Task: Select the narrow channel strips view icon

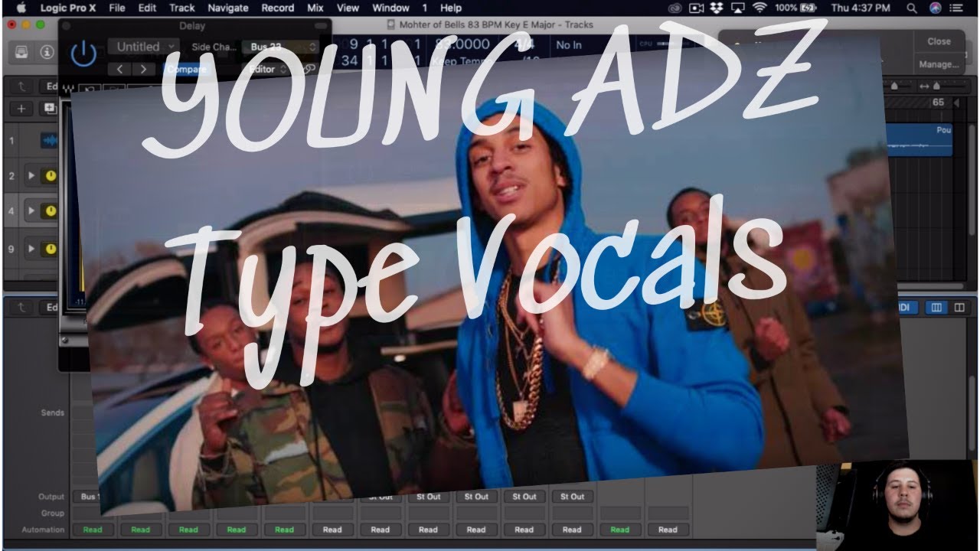Action: (936, 308)
